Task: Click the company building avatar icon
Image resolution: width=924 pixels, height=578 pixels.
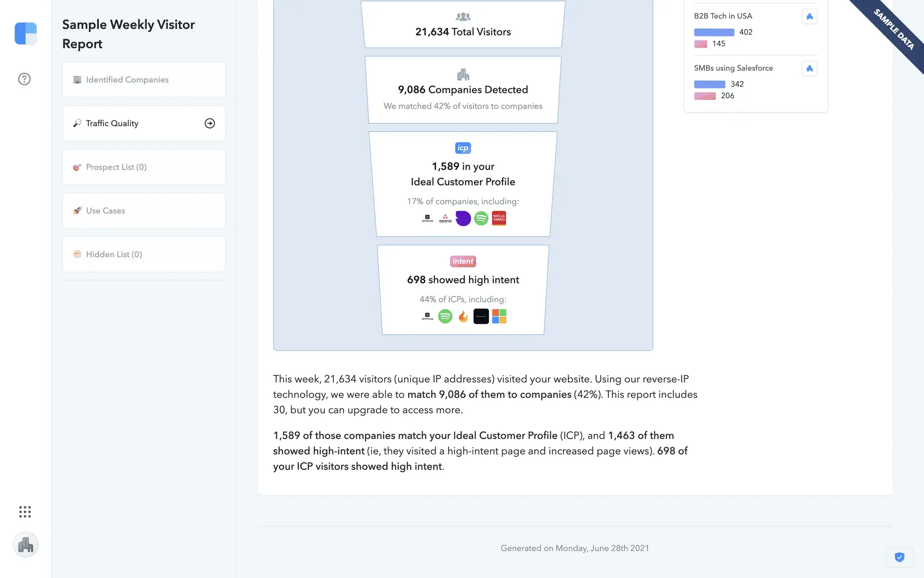Action: (26, 545)
